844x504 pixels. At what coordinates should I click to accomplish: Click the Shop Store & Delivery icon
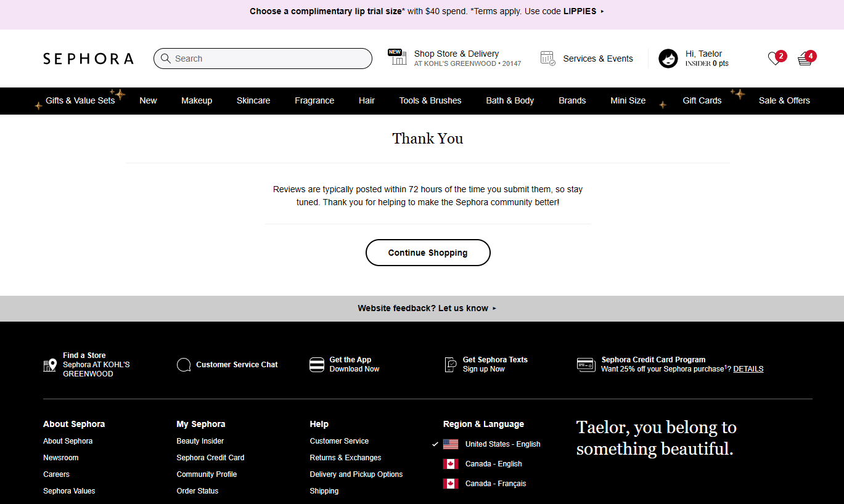[x=397, y=57]
